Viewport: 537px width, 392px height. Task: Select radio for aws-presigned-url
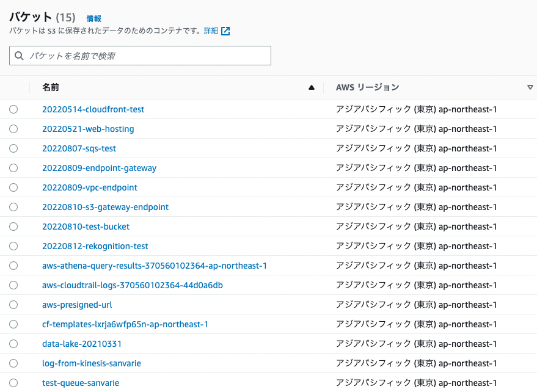[x=13, y=304]
